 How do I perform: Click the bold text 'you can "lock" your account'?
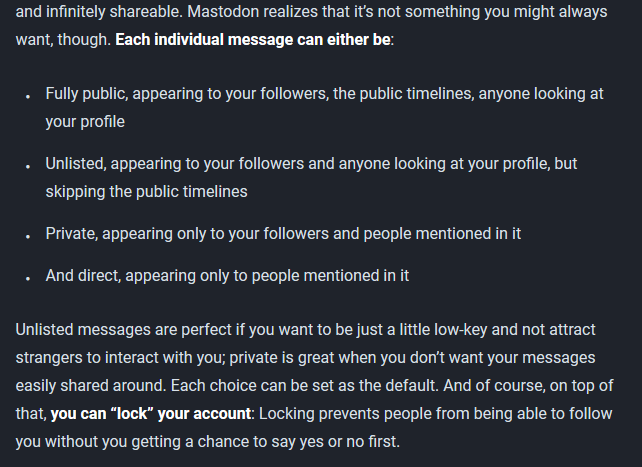pyautogui.click(x=151, y=413)
